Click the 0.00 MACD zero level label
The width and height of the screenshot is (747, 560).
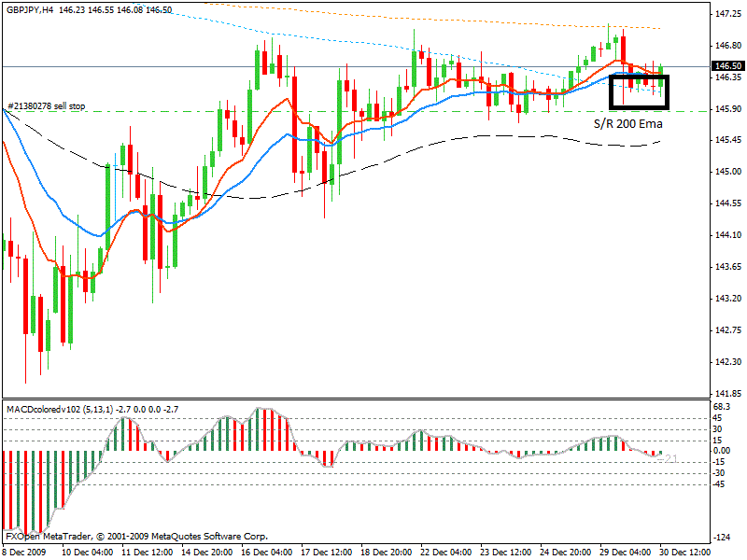722,451
